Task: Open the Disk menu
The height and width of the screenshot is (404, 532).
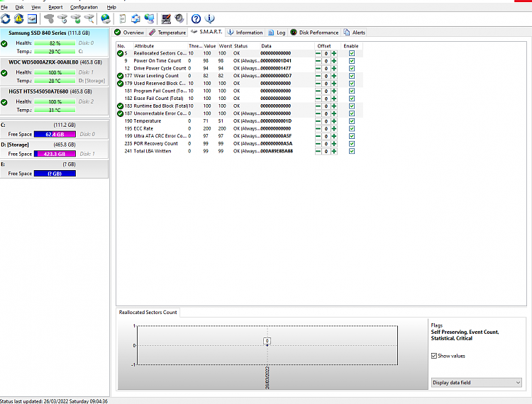Action: (19, 7)
